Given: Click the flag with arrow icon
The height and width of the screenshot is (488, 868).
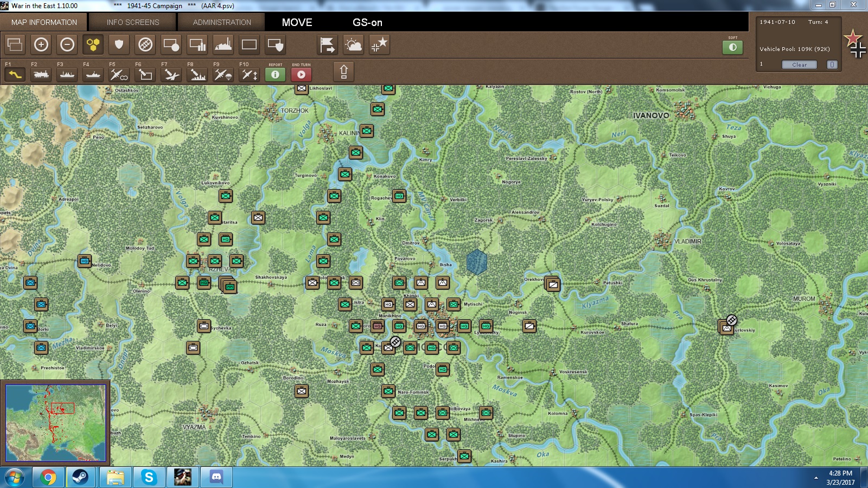Looking at the screenshot, I should click(328, 44).
